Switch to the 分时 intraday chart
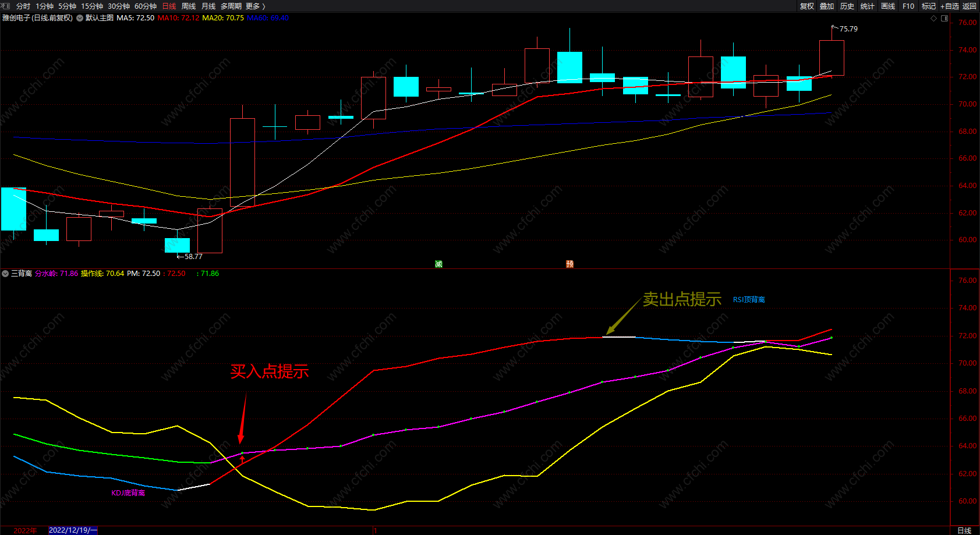 23,6
